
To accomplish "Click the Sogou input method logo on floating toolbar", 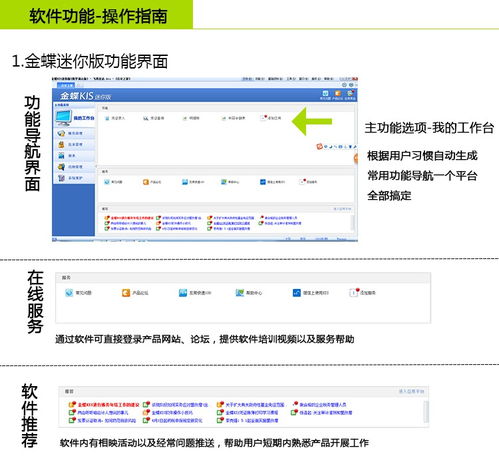I will tap(319, 146).
